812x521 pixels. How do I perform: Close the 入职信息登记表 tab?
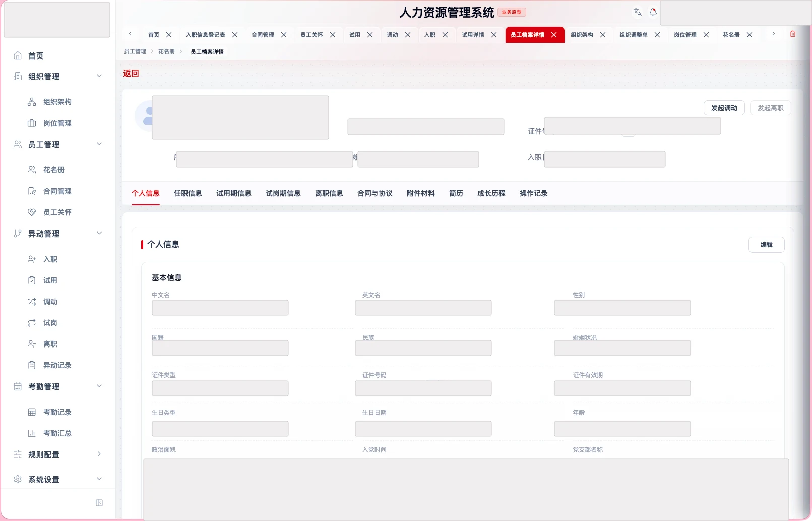tap(235, 35)
